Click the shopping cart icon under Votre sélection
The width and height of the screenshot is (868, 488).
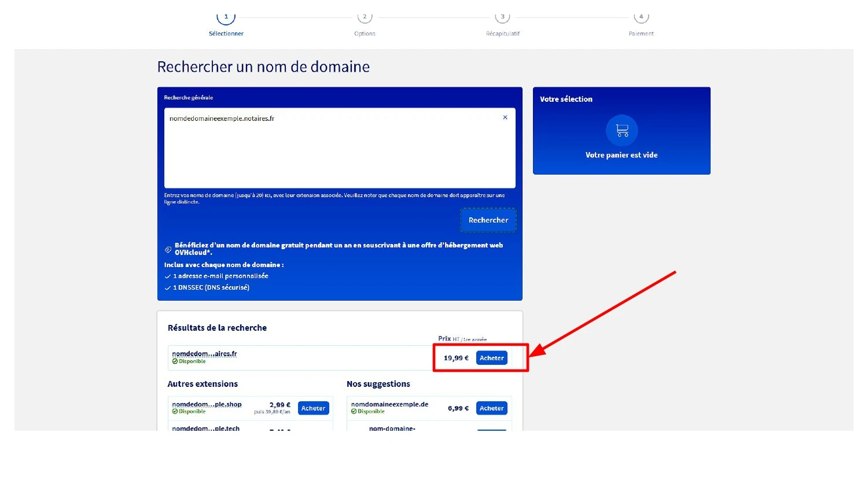pos(621,130)
